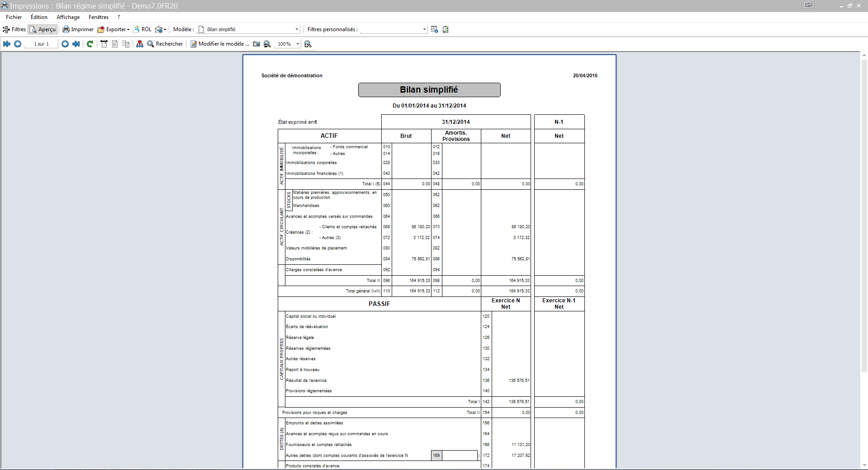Restore the window using the title bar button

coord(850,6)
